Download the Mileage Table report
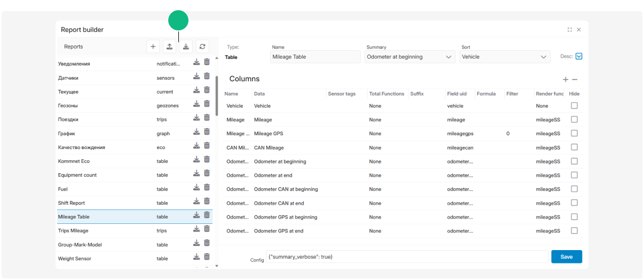 tap(197, 215)
